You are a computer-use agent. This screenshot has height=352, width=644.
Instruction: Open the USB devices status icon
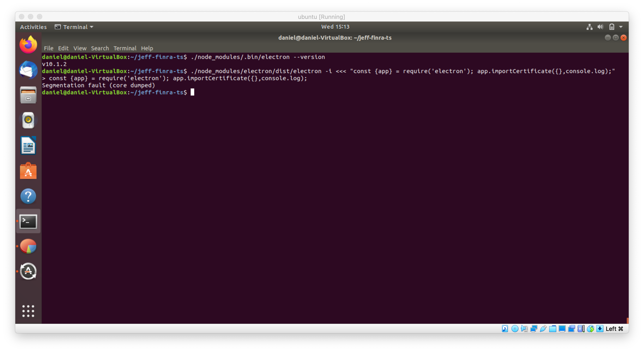click(x=543, y=329)
